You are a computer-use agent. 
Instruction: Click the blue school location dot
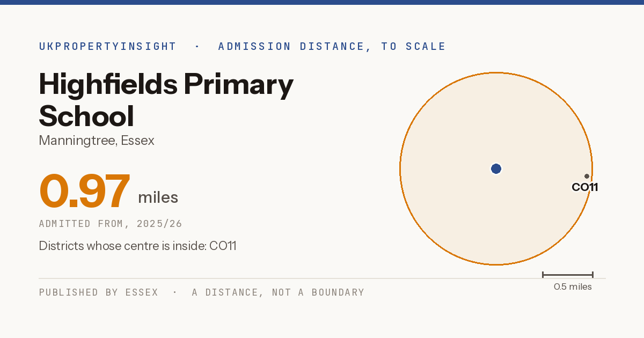[496, 169]
